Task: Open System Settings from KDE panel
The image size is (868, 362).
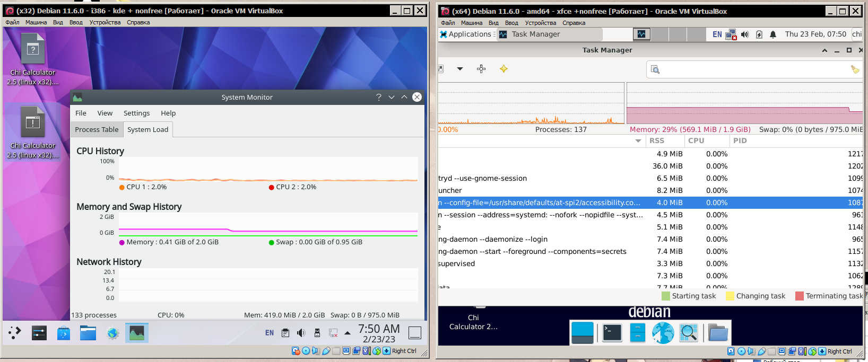Action: [x=39, y=333]
